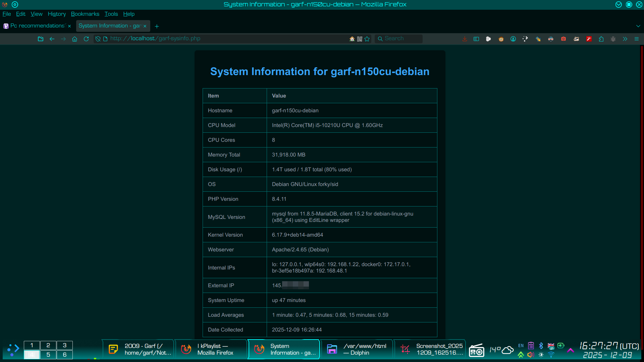Toggle the volume speaker tray icon

point(531,355)
